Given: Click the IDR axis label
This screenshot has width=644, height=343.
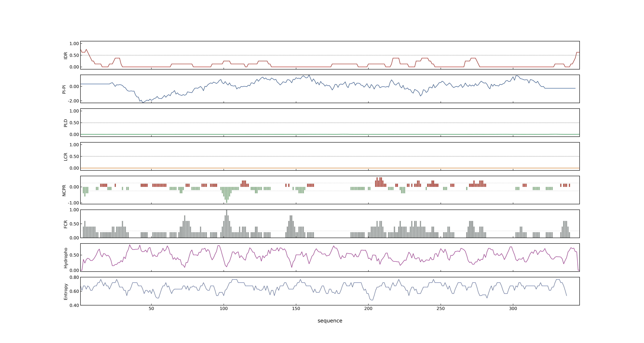Looking at the screenshot, I should 66,55.
